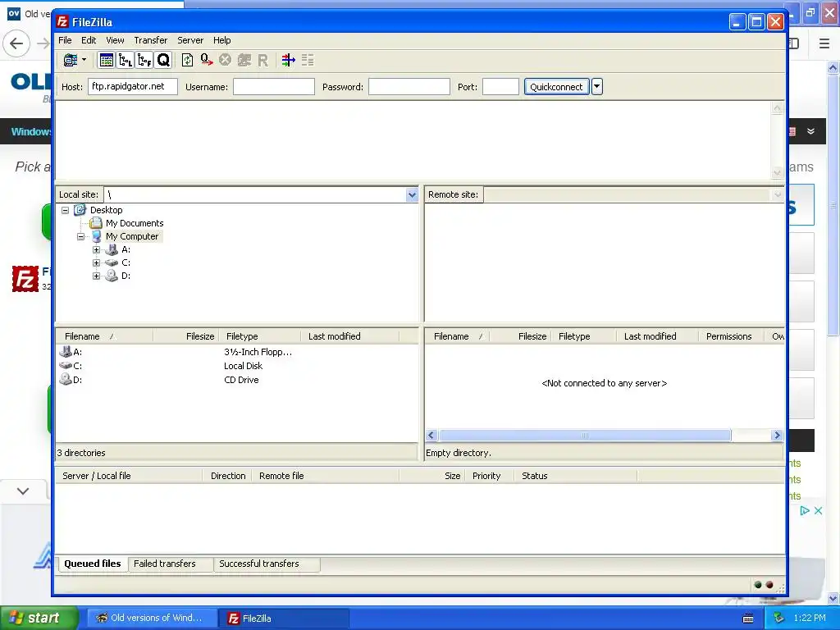Click the D: CD drive icon in tree
Viewport: 840px width, 630px height.
(112, 276)
